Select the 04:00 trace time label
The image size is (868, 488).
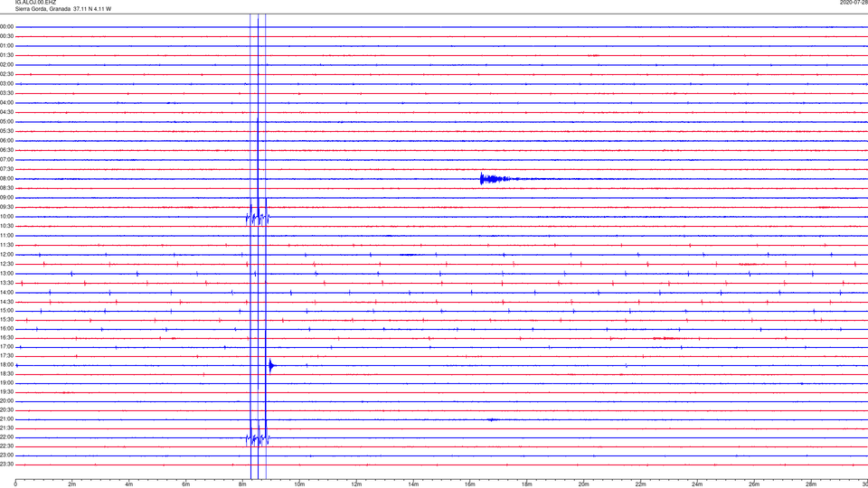point(7,102)
